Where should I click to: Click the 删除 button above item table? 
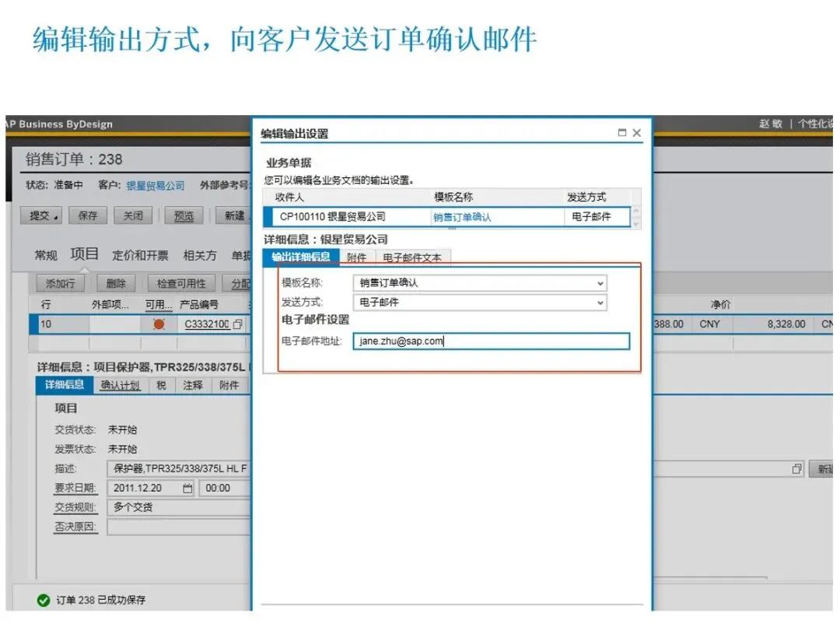tap(116, 283)
